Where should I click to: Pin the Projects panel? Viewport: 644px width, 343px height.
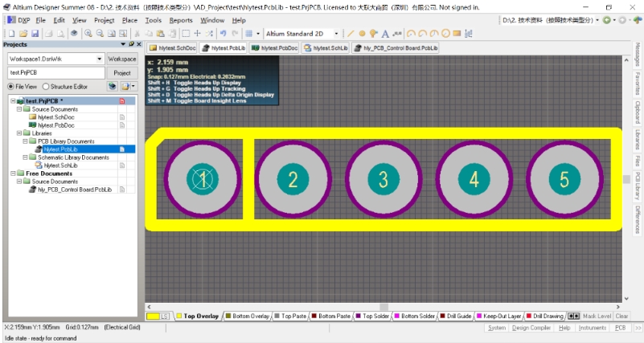tap(131, 44)
